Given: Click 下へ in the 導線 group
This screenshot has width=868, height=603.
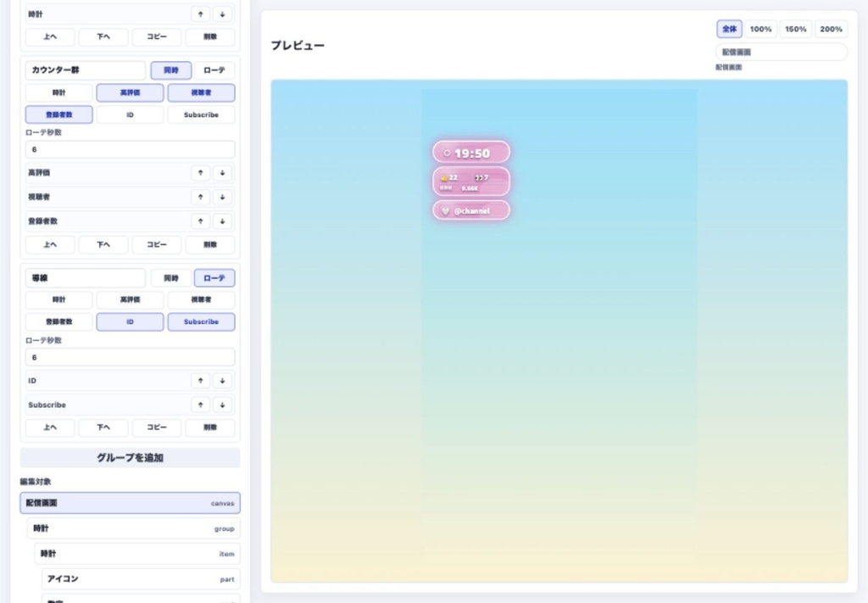Looking at the screenshot, I should 103,427.
